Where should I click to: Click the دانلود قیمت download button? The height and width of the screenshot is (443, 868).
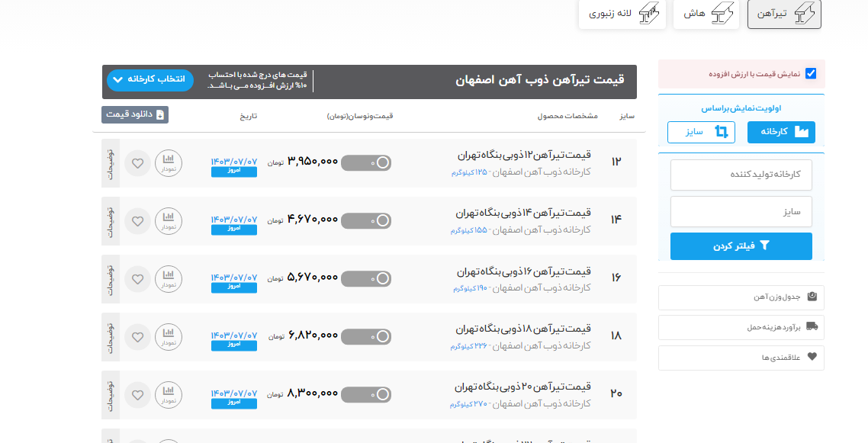(x=135, y=114)
